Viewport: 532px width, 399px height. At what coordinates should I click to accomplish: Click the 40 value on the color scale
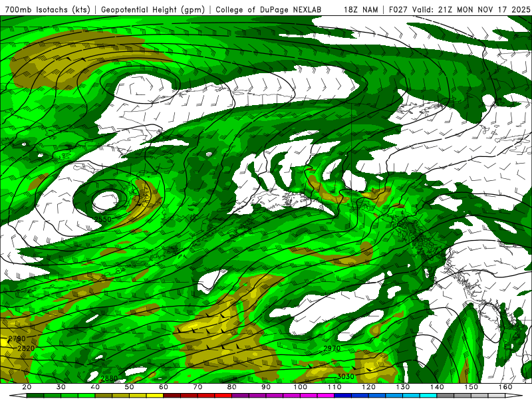click(x=95, y=387)
